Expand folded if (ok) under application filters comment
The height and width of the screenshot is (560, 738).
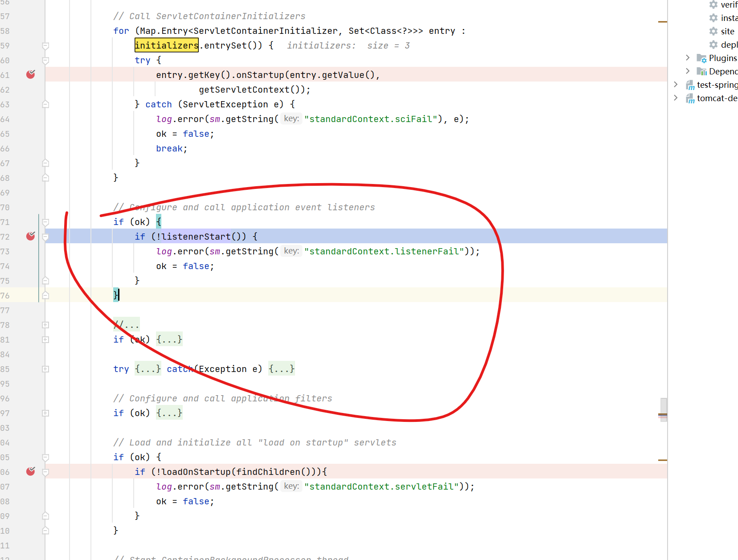pyautogui.click(x=45, y=413)
